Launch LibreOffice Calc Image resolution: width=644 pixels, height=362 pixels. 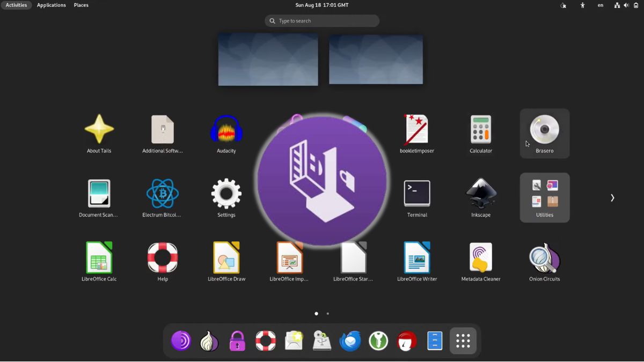tap(99, 262)
